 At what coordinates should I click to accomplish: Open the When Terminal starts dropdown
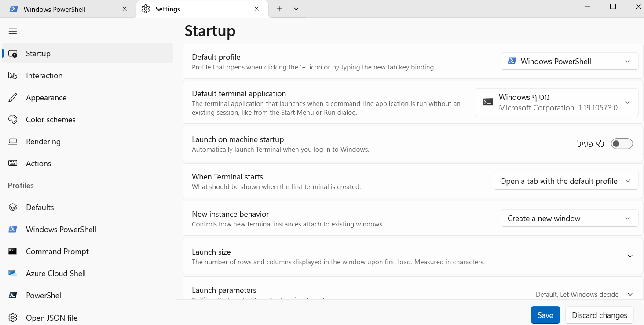click(566, 181)
